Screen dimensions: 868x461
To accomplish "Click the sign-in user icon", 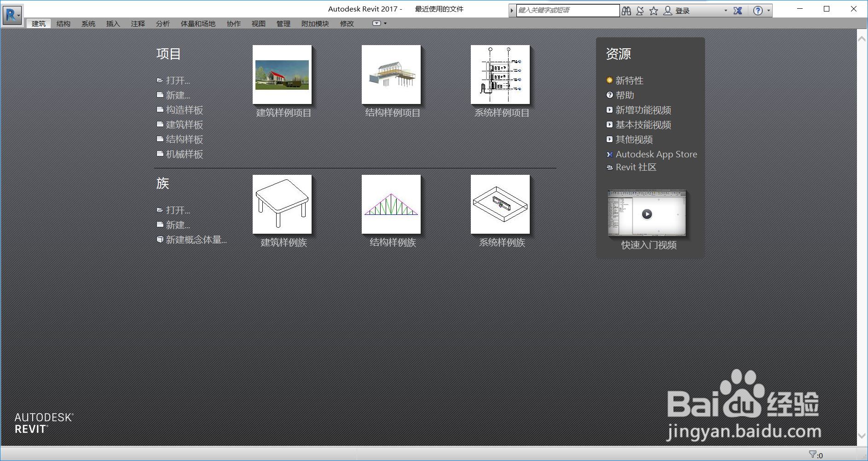I will click(x=668, y=11).
